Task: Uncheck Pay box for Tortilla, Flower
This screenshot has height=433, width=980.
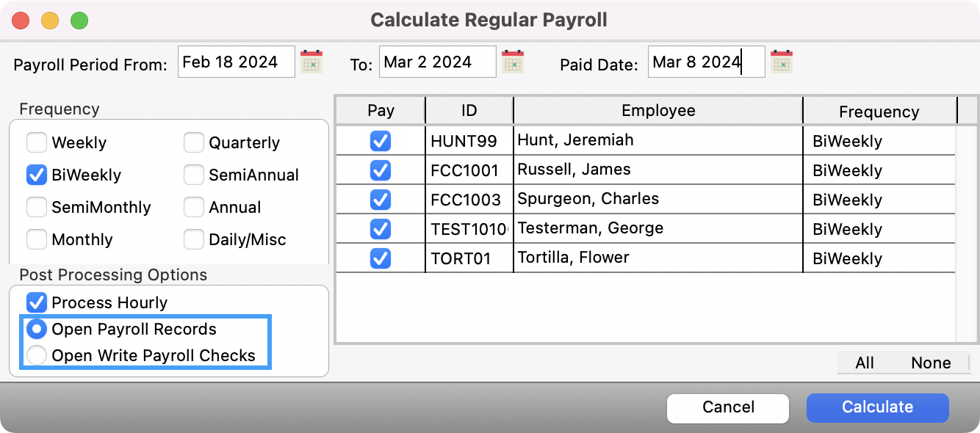Action: 381,258
